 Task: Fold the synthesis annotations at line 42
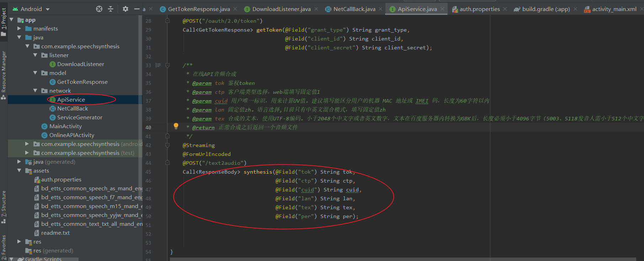(167, 145)
